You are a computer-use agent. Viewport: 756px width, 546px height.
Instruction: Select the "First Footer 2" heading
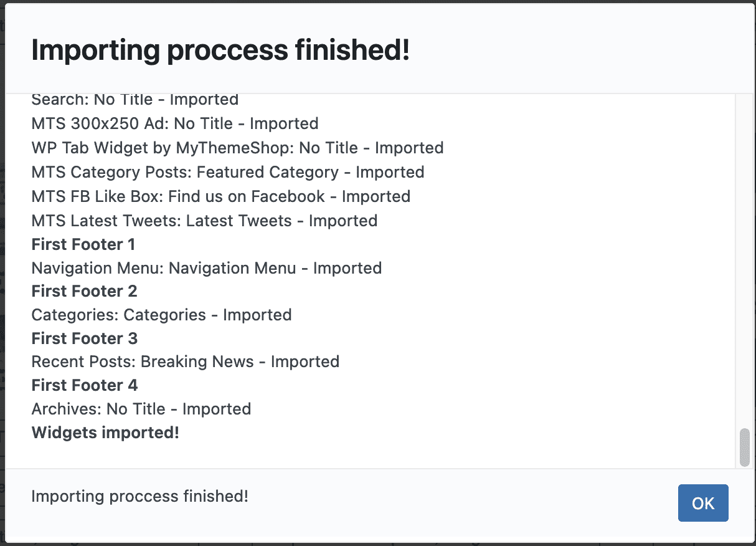(84, 291)
